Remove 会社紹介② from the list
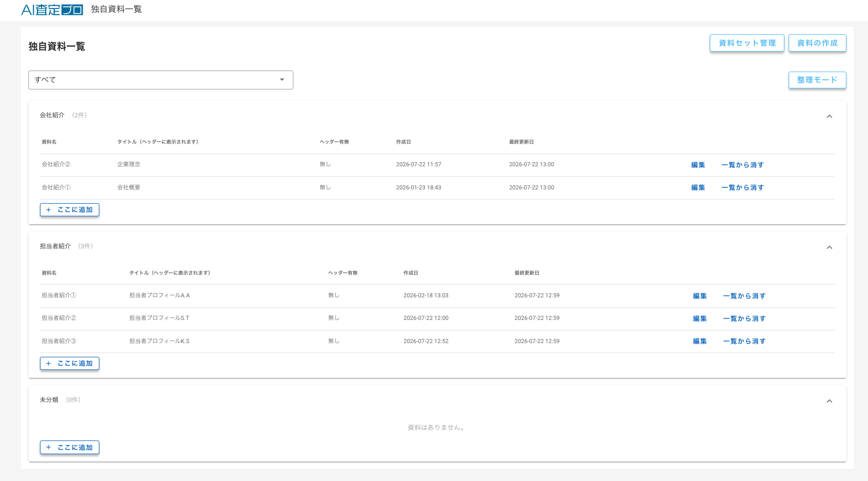 742,165
